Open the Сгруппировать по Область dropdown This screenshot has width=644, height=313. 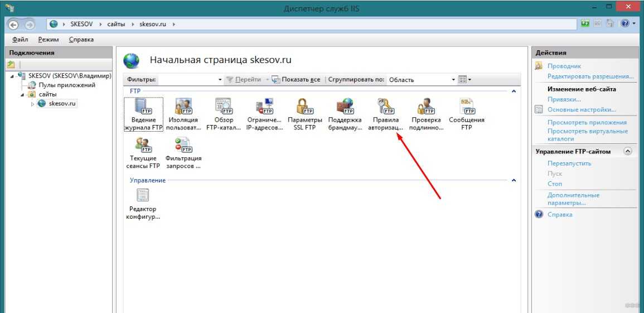pos(422,80)
